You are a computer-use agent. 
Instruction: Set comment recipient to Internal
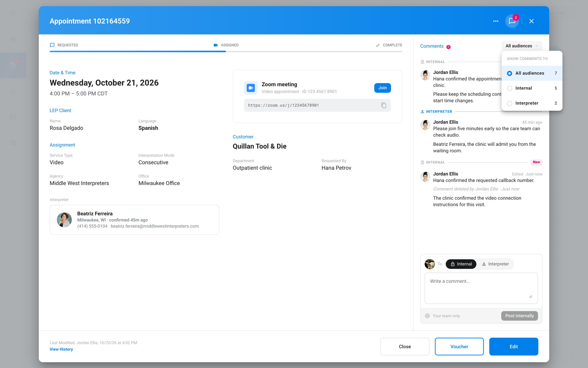coord(461,264)
